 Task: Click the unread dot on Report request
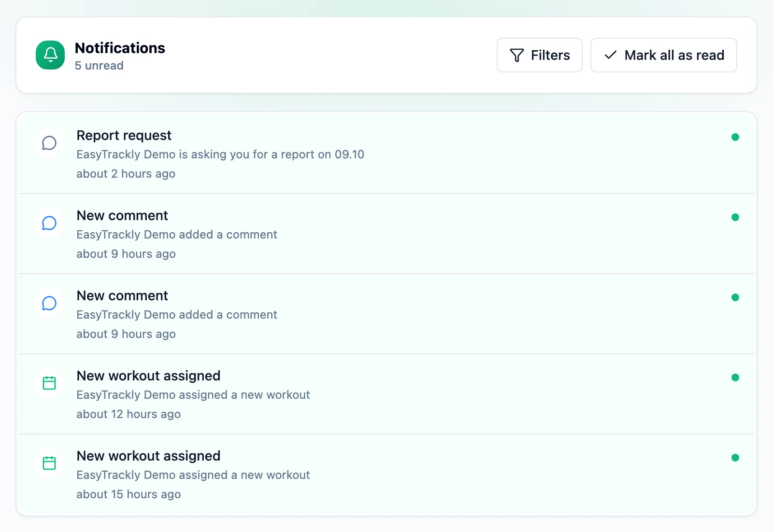[x=735, y=137]
